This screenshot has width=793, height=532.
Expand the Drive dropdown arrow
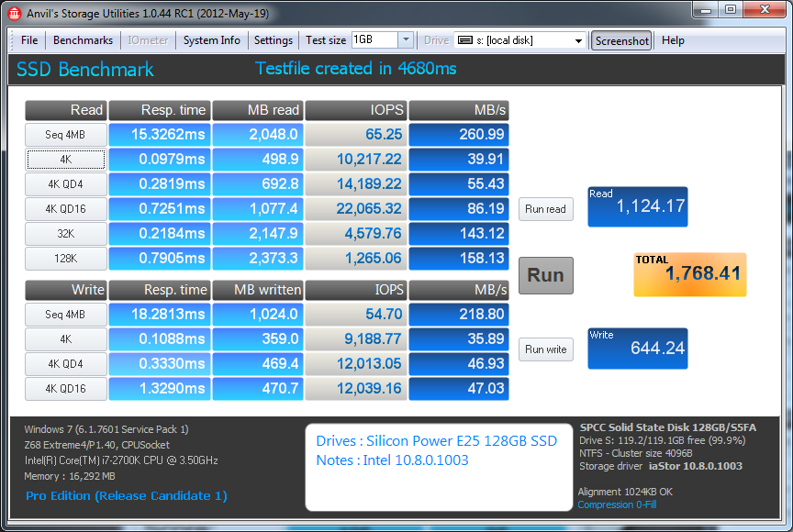point(578,41)
